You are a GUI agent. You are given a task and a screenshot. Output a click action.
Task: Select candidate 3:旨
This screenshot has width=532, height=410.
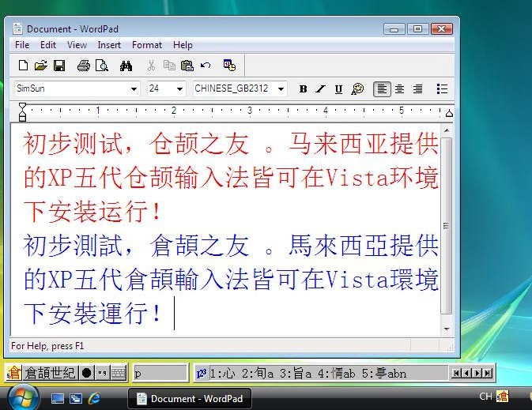(x=296, y=374)
